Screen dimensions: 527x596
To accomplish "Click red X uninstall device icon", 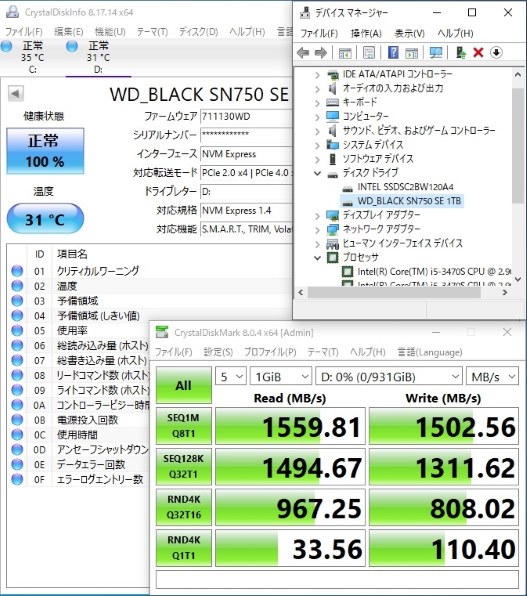I will pos(478,52).
